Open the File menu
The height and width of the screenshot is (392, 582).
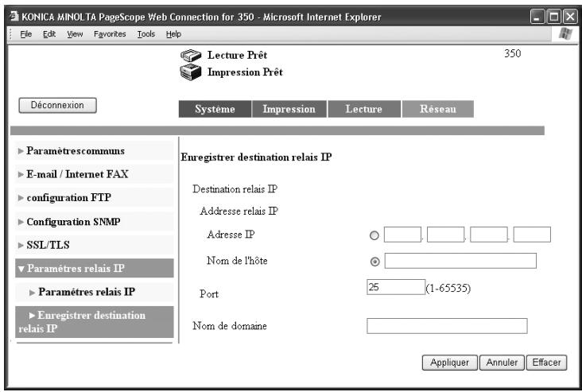tap(25, 34)
